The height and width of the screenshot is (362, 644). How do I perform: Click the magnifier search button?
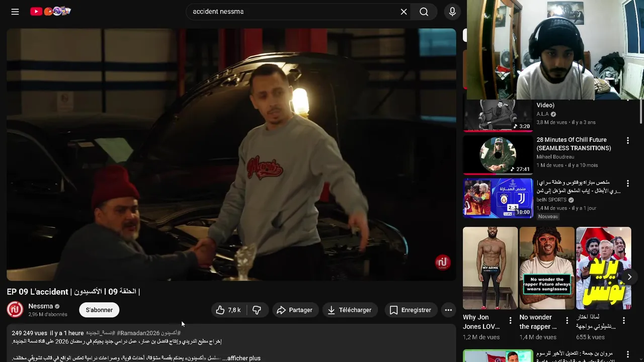coord(424,12)
